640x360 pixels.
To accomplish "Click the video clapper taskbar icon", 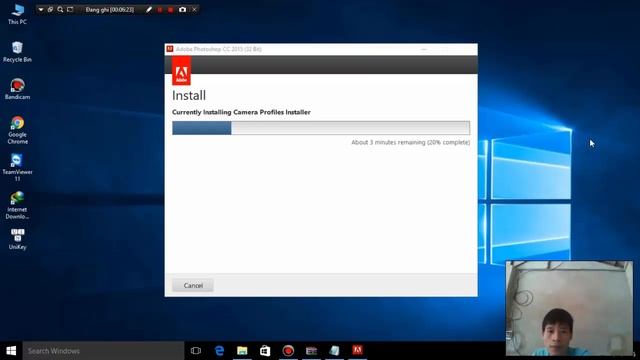I will click(311, 351).
